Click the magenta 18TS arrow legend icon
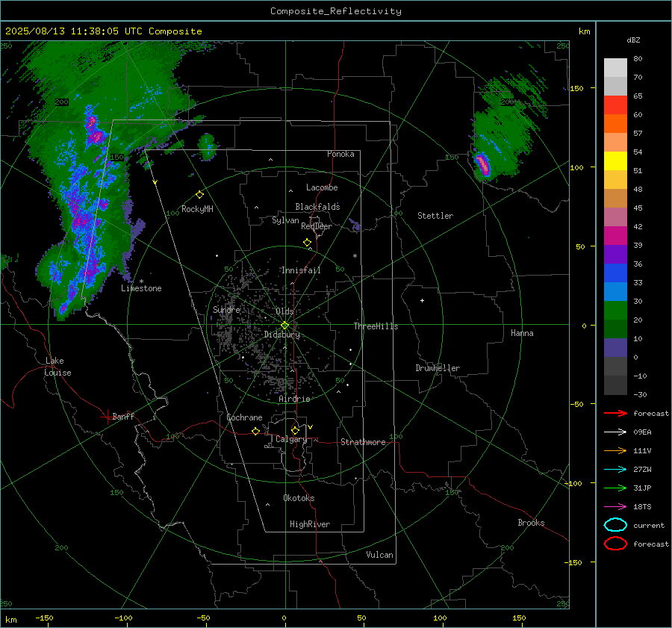 click(615, 507)
